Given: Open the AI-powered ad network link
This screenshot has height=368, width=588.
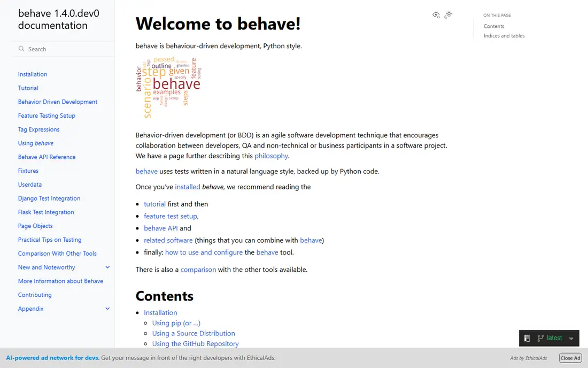Looking at the screenshot, I should (52, 358).
